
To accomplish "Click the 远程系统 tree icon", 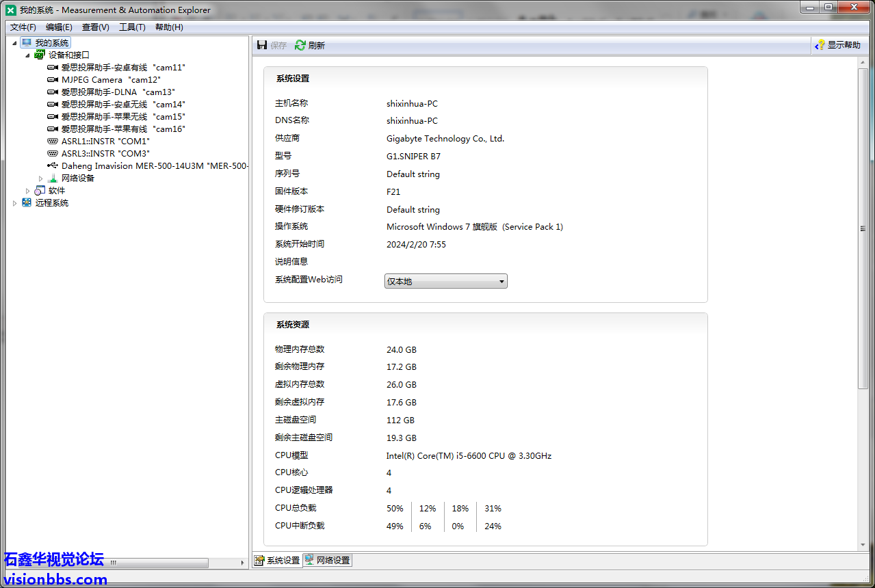I will 27,203.
